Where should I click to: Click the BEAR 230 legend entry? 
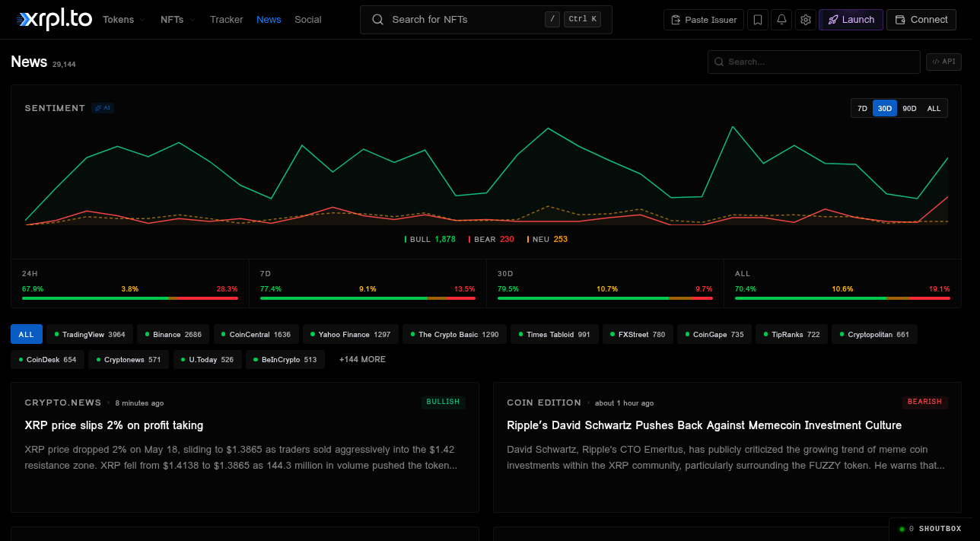pos(491,239)
